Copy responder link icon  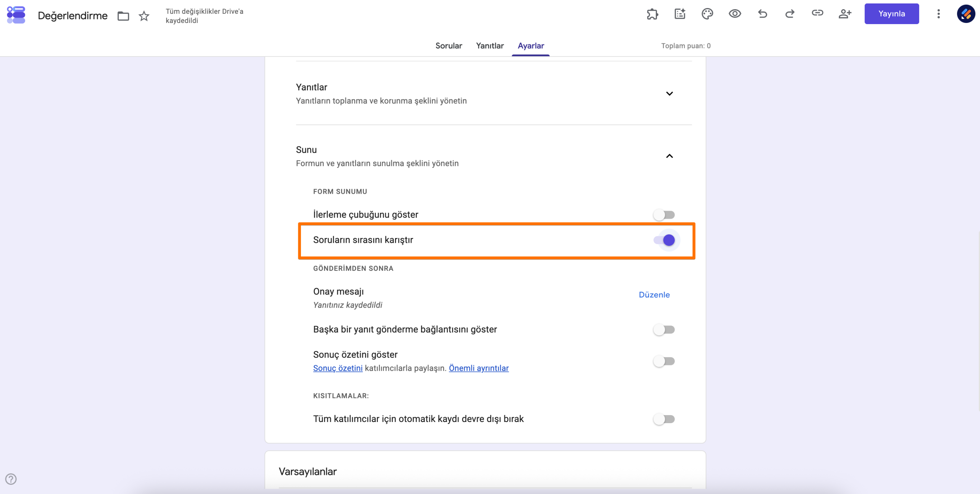pyautogui.click(x=817, y=13)
